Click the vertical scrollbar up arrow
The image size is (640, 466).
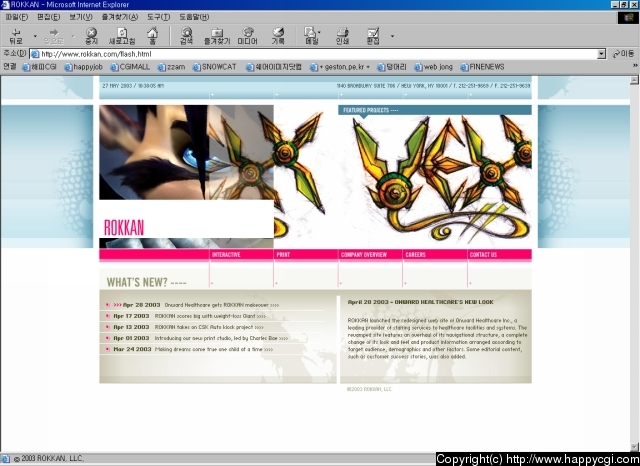click(634, 80)
